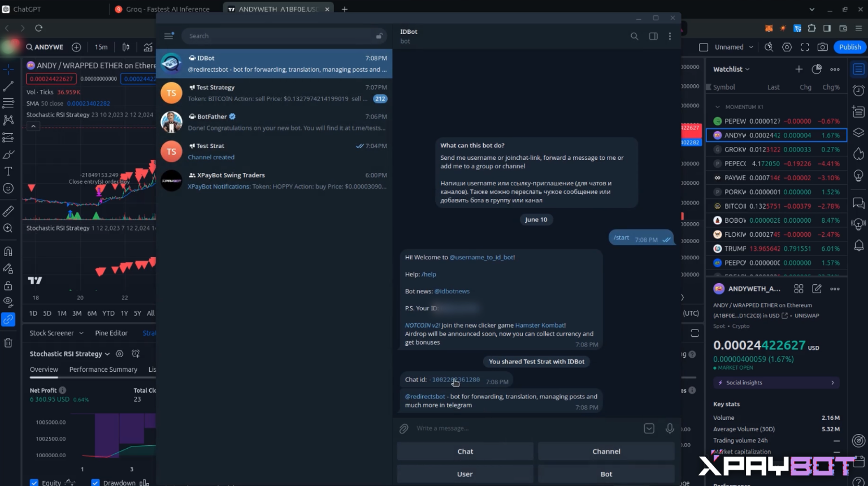The image size is (868, 486).
Task: Open the Test Strategy channel chat
Action: (x=274, y=93)
